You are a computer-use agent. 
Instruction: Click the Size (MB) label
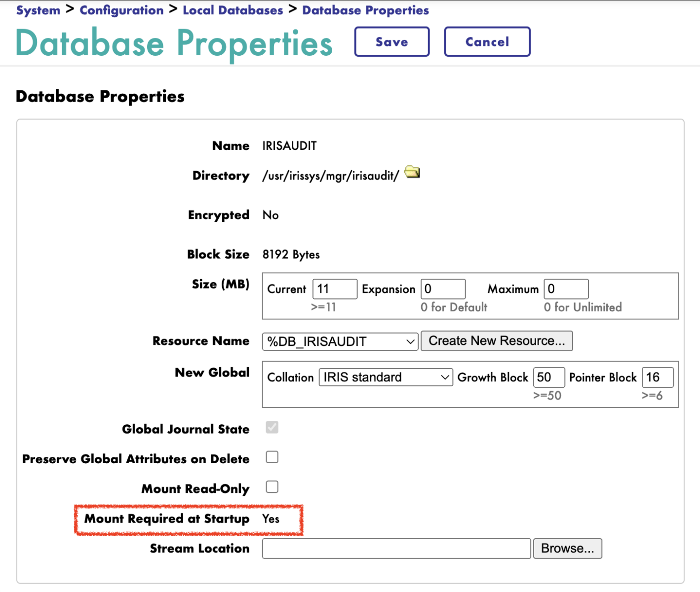221,284
